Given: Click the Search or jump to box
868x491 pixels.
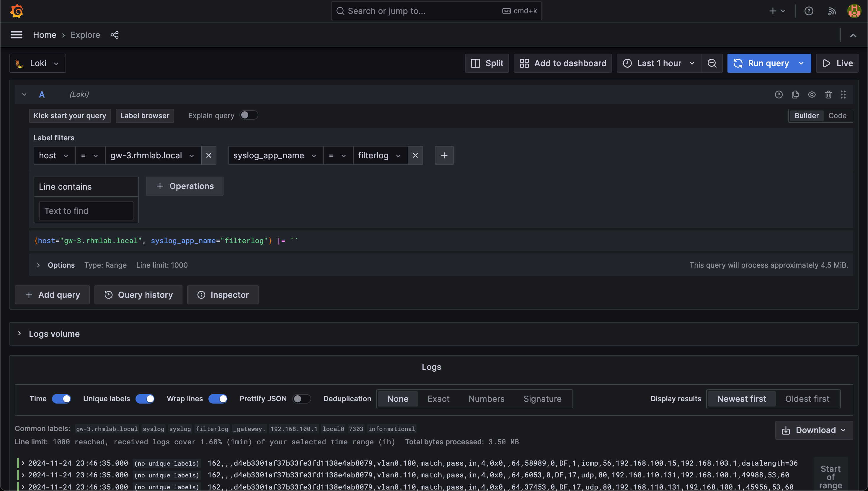Looking at the screenshot, I should pos(436,11).
